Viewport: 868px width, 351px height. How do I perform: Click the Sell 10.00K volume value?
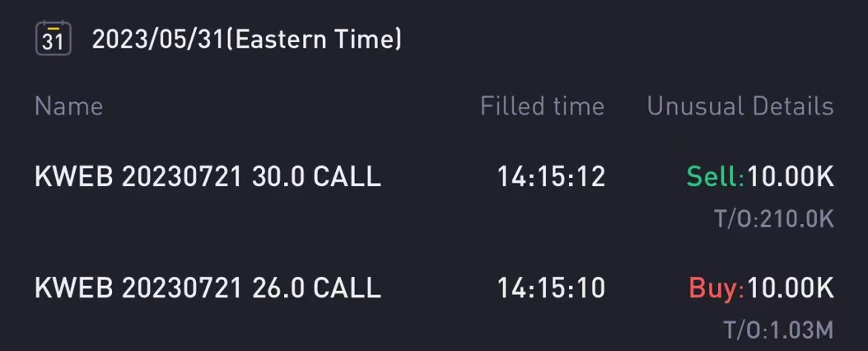coord(790,177)
